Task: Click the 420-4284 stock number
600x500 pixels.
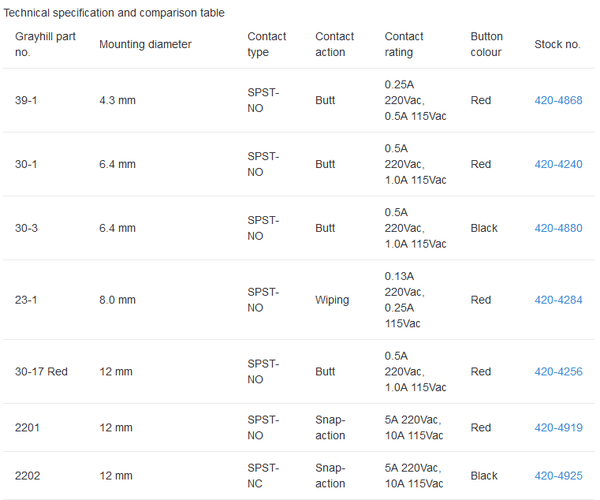Action: click(x=558, y=300)
